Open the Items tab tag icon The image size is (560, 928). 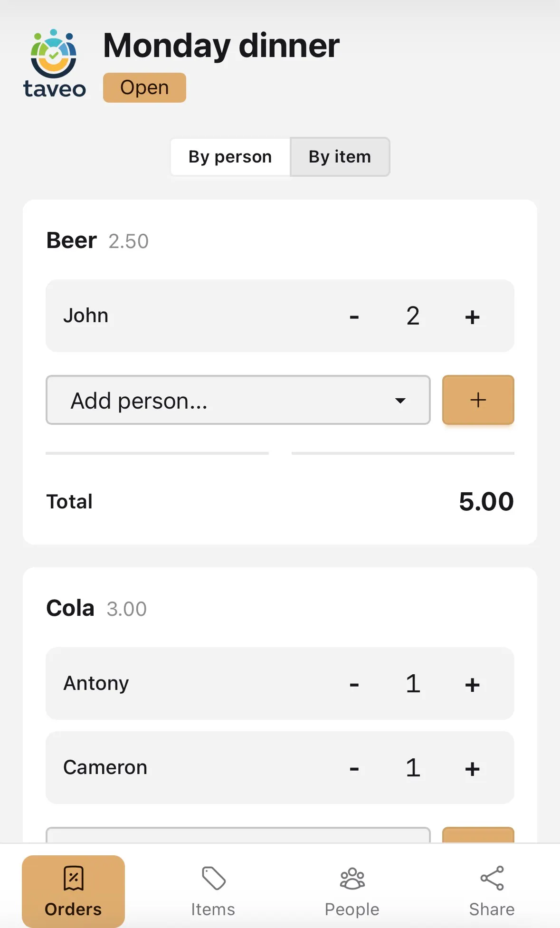coord(213,878)
